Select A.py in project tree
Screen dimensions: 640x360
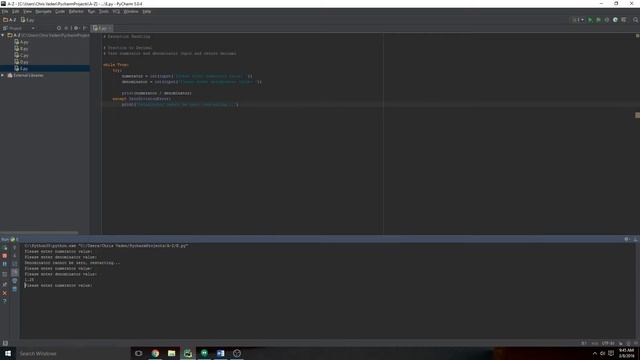click(22, 42)
